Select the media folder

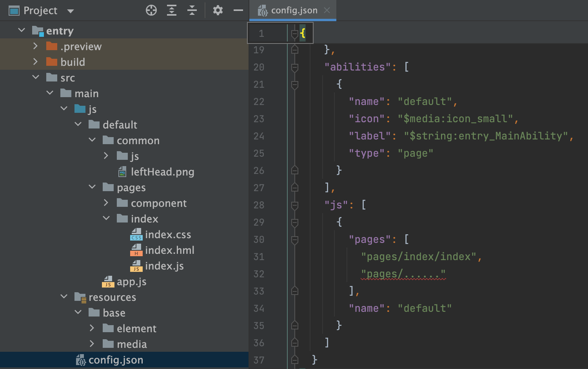point(132,344)
